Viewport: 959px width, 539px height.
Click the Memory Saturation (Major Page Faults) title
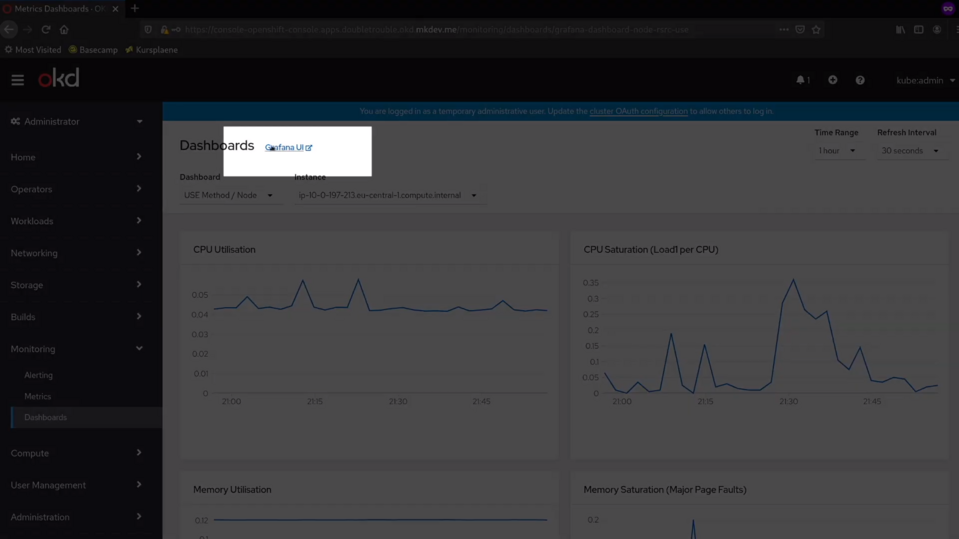pos(665,489)
